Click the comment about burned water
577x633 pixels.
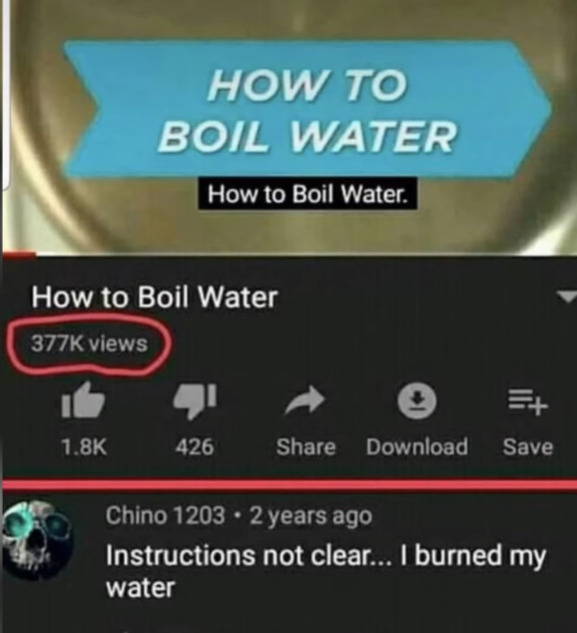[x=325, y=571]
